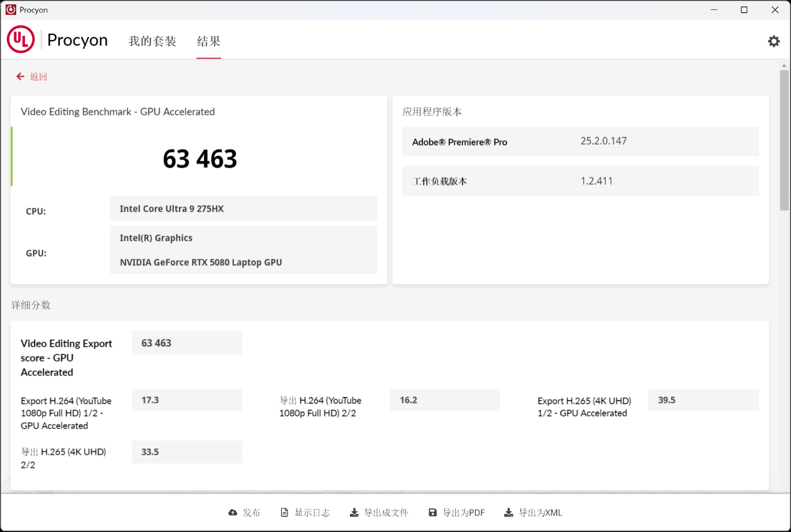
Task: Click the overall score 63 463
Action: point(200,159)
